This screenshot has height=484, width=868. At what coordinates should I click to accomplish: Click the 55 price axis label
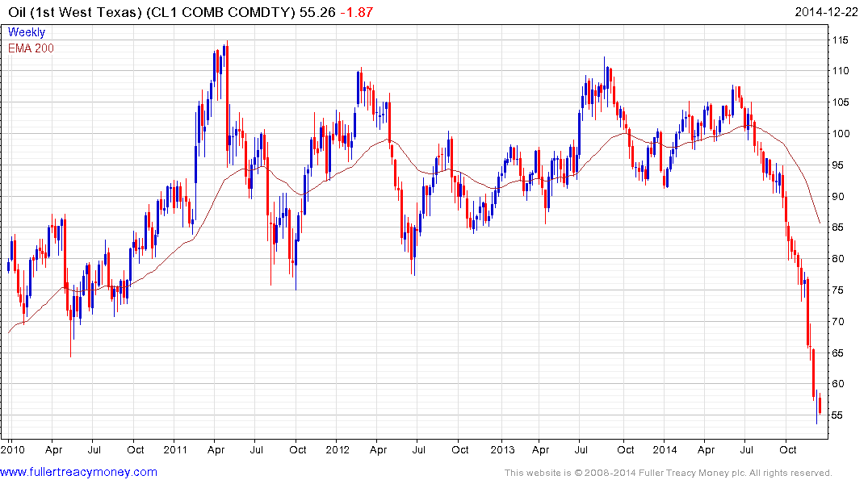click(x=837, y=415)
